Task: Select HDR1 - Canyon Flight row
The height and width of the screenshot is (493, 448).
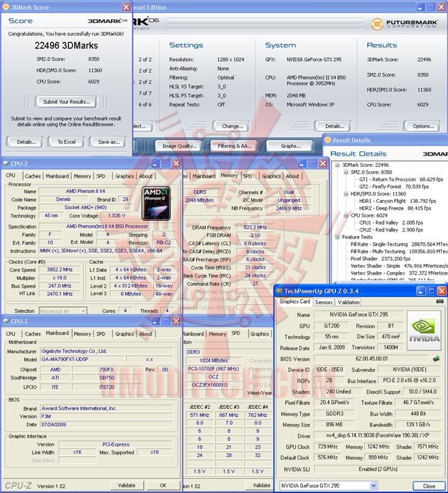Action: tap(398, 201)
